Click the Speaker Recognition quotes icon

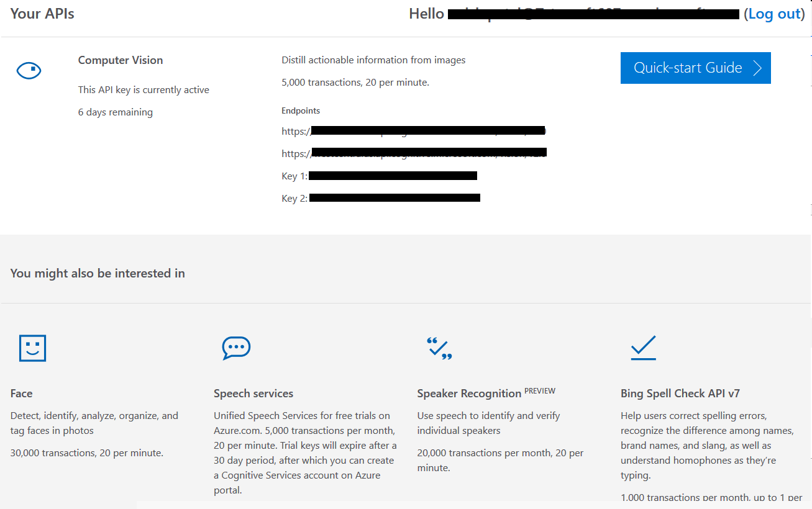point(439,349)
